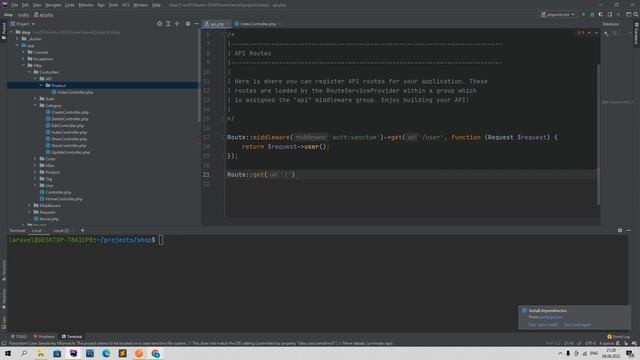
Task: Add a new terminal session tab
Action: [x=82, y=230]
